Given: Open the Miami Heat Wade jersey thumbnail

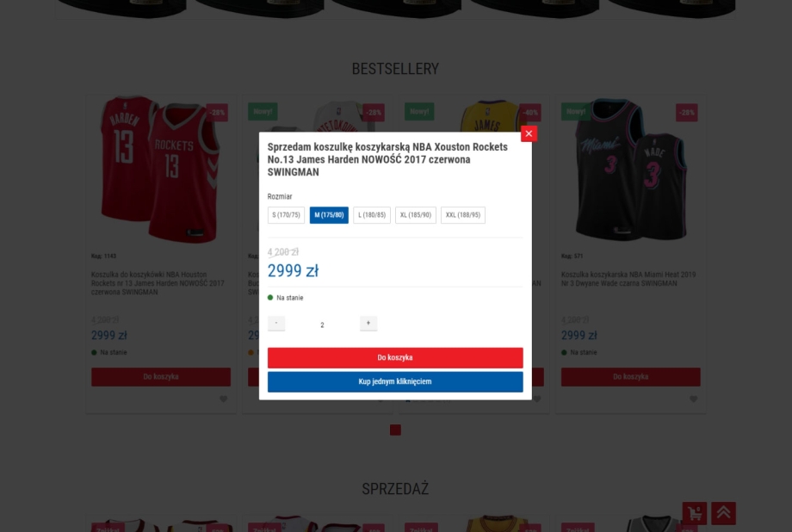Looking at the screenshot, I should coord(630,170).
